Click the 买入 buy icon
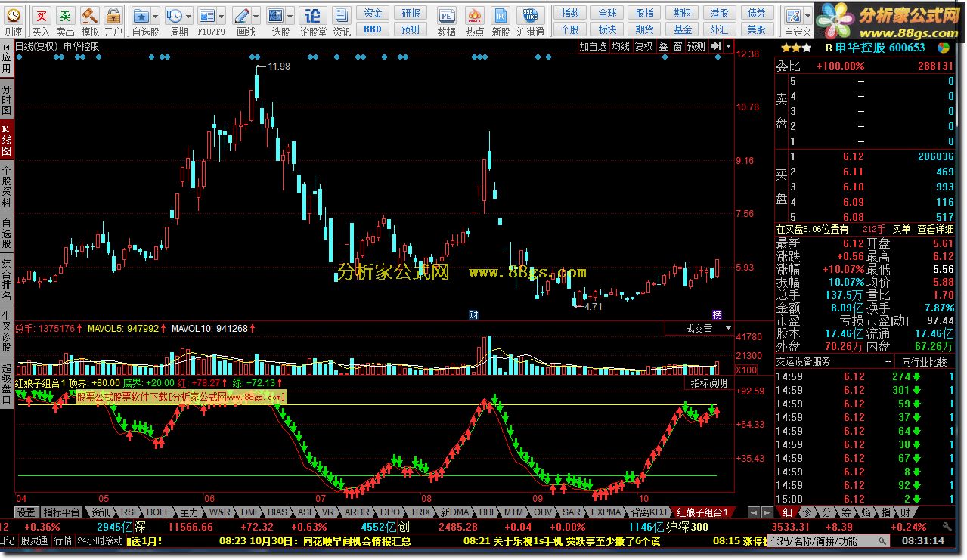 [42, 16]
